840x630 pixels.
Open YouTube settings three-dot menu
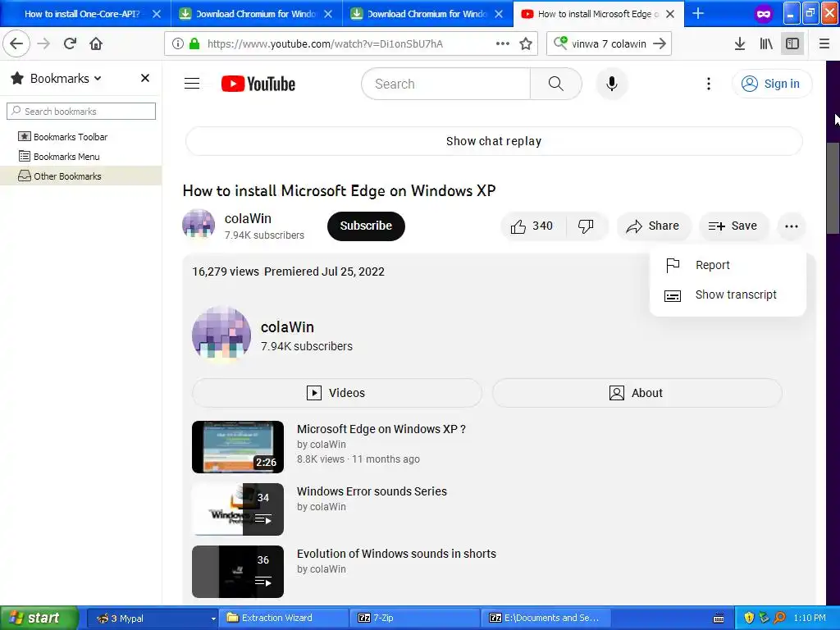coord(708,84)
